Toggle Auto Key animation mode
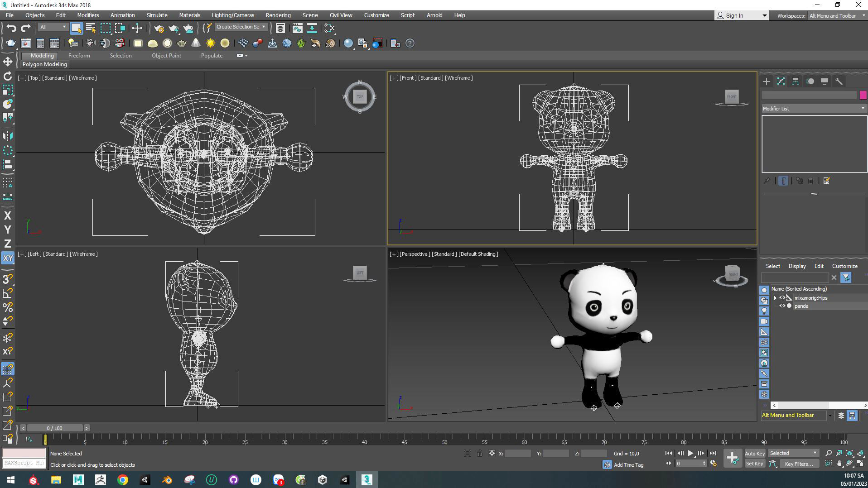868x488 pixels. (x=754, y=453)
